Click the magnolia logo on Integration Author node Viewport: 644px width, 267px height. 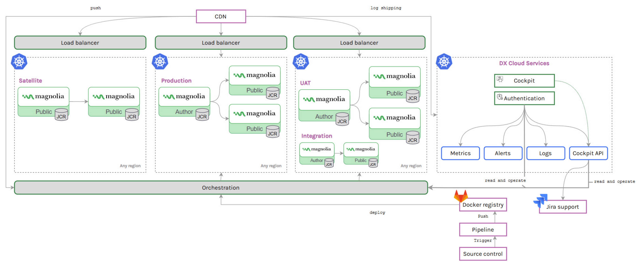pyautogui.click(x=317, y=149)
